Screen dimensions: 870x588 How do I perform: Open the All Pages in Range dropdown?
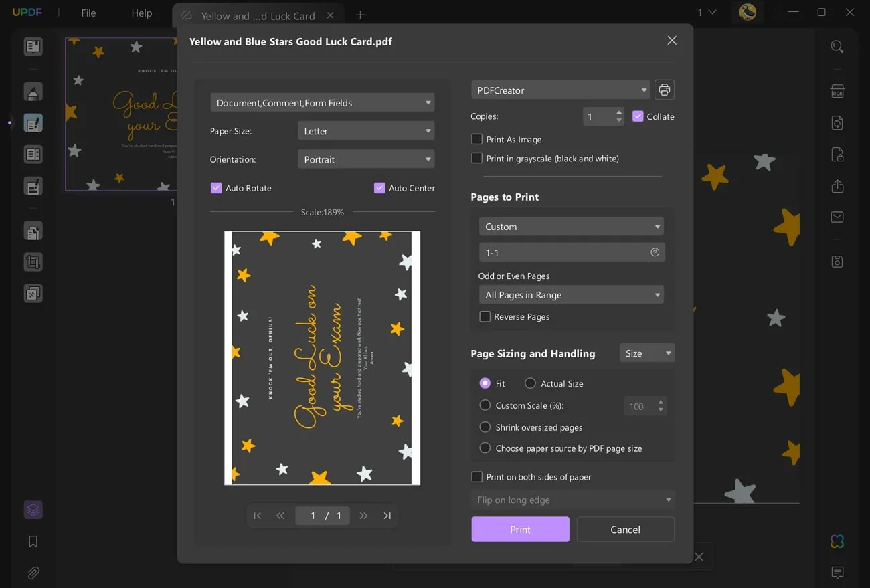tap(572, 295)
